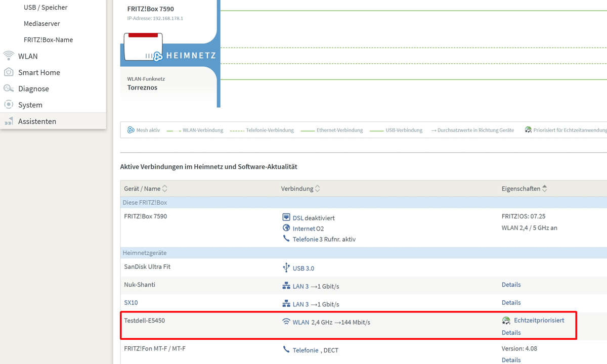Open WLAN link for Testdell-E5450

coord(301,322)
